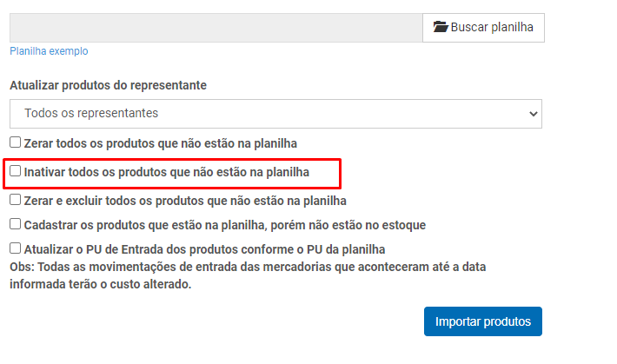The image size is (617, 364).
Task: Click the Buscar planilha button label
Action: (492, 27)
